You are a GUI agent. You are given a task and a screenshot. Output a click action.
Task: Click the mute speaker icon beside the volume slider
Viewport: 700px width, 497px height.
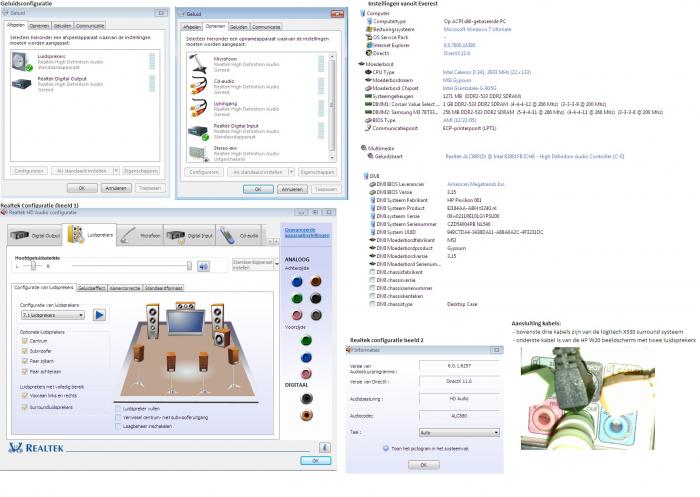tap(204, 267)
